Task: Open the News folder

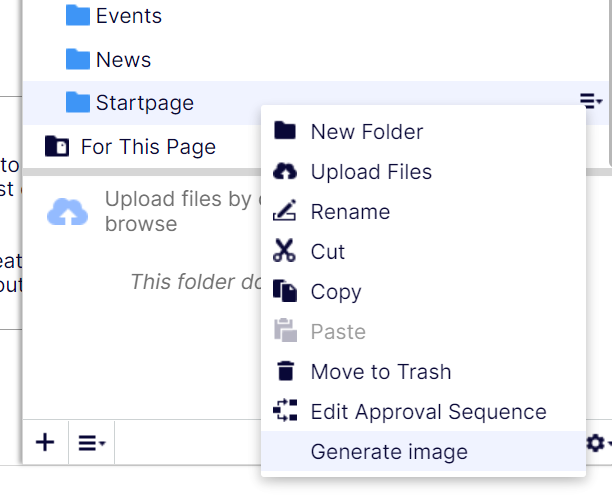Action: click(x=123, y=60)
